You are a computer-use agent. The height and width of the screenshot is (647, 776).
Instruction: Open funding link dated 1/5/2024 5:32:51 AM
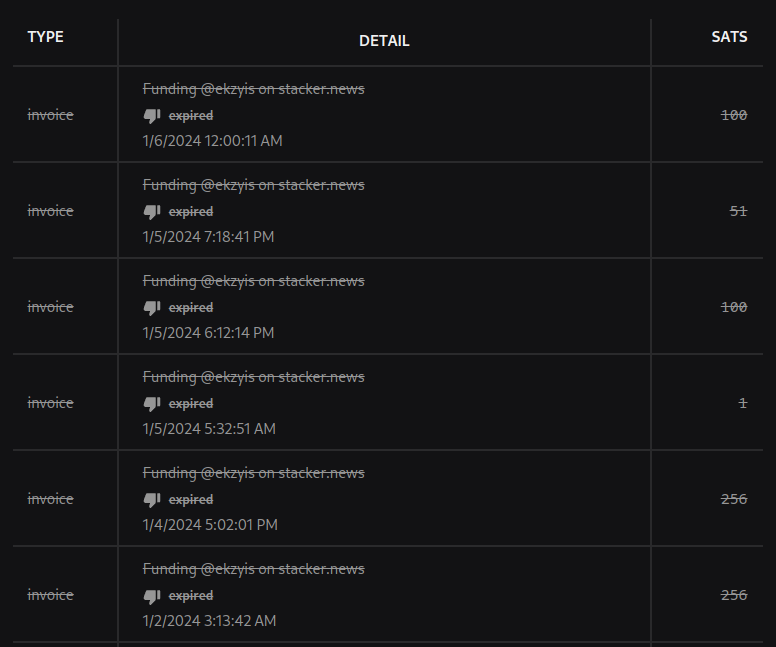253,377
